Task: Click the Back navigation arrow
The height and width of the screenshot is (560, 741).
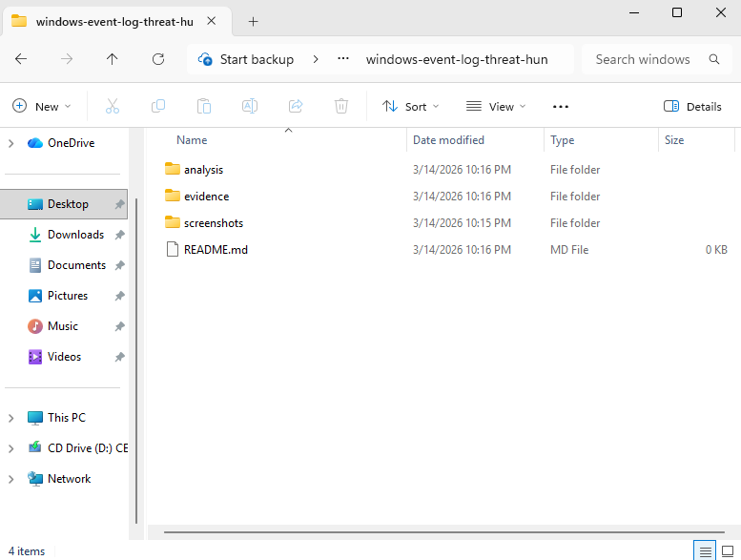Action: click(x=21, y=59)
